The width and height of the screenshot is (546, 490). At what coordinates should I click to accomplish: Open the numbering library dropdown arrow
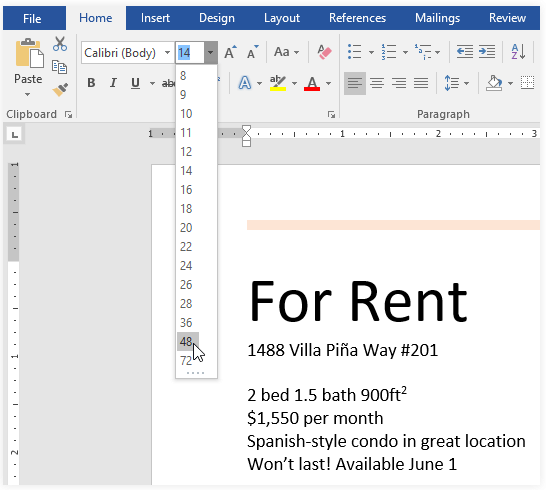pos(405,53)
